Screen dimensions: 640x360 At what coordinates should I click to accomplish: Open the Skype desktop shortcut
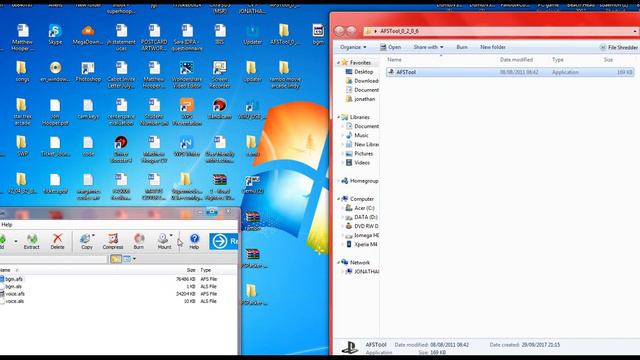pos(55,34)
